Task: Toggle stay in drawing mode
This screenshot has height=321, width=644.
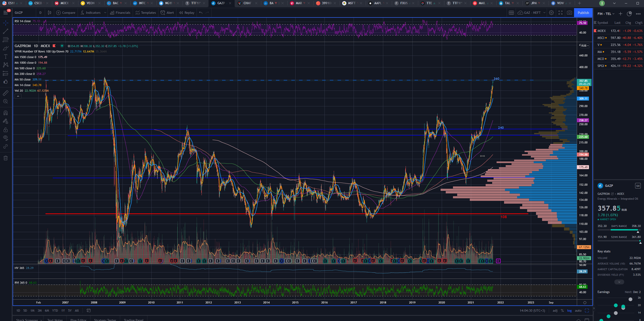Action: (5, 121)
